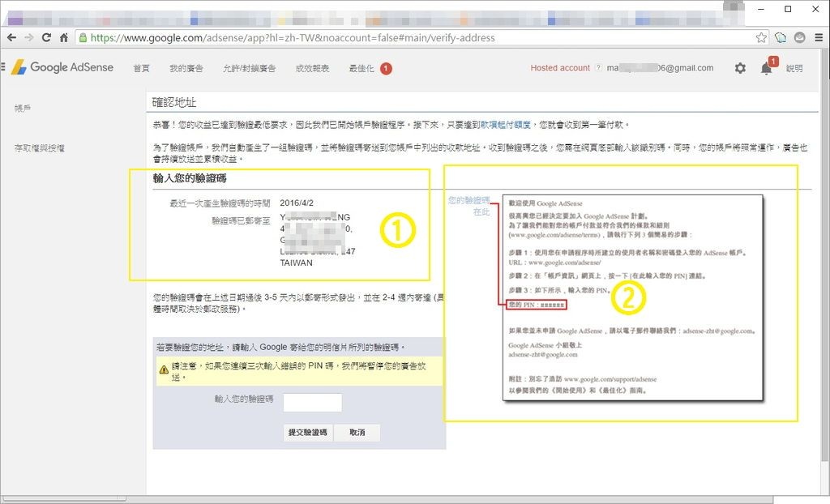Bookmark this page with the star icon

click(x=761, y=37)
